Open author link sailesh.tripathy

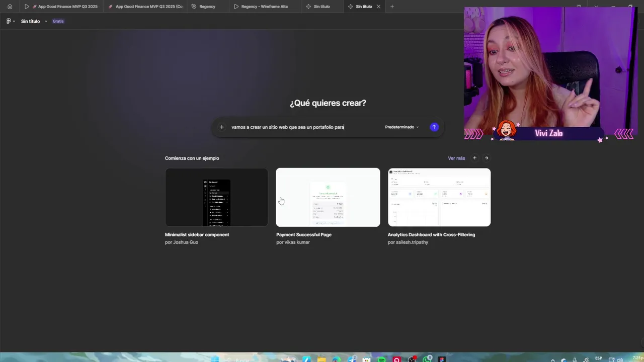tap(412, 242)
